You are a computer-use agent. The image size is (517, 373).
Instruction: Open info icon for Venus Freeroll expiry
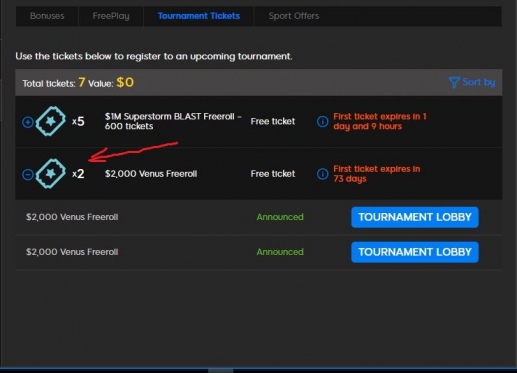[322, 174]
